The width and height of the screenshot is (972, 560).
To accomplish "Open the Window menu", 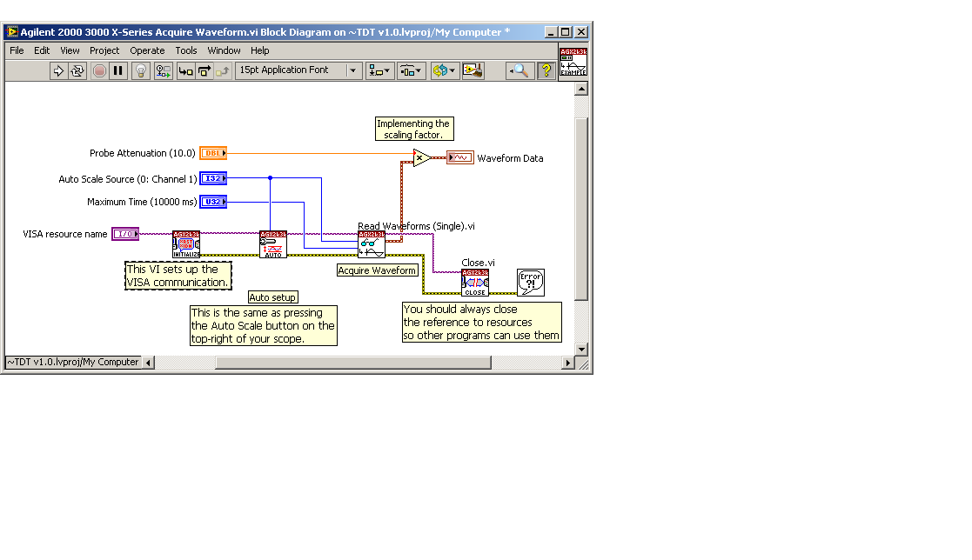I will click(224, 50).
